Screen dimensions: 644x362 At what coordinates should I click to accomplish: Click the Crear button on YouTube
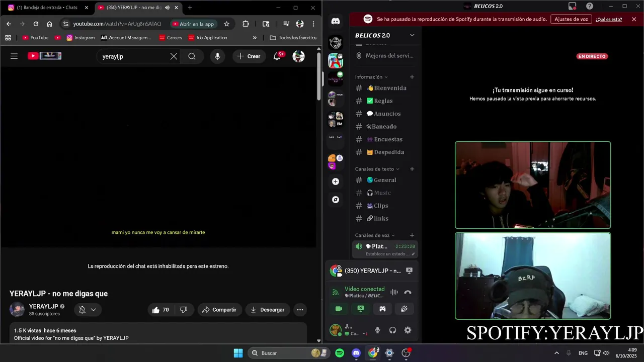tap(249, 56)
